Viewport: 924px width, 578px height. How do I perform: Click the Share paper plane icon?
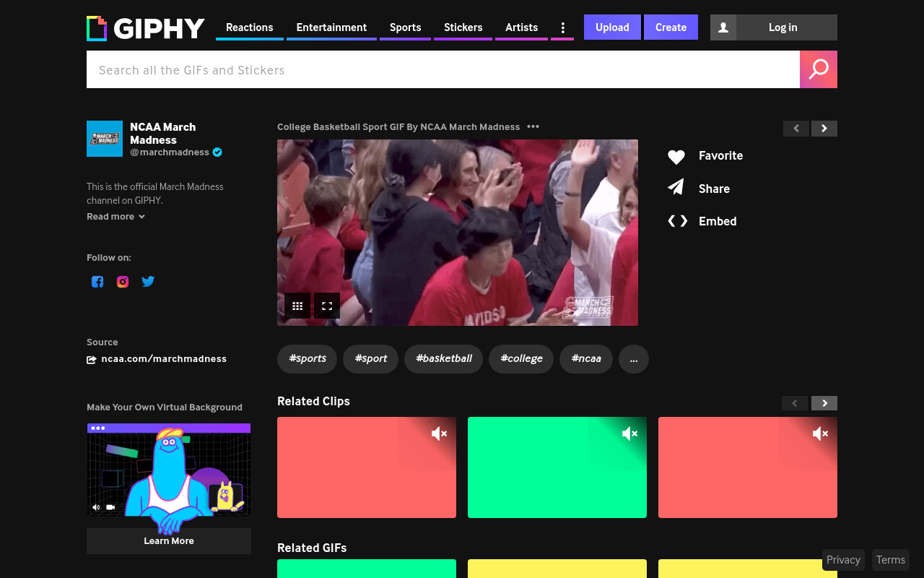tap(676, 188)
